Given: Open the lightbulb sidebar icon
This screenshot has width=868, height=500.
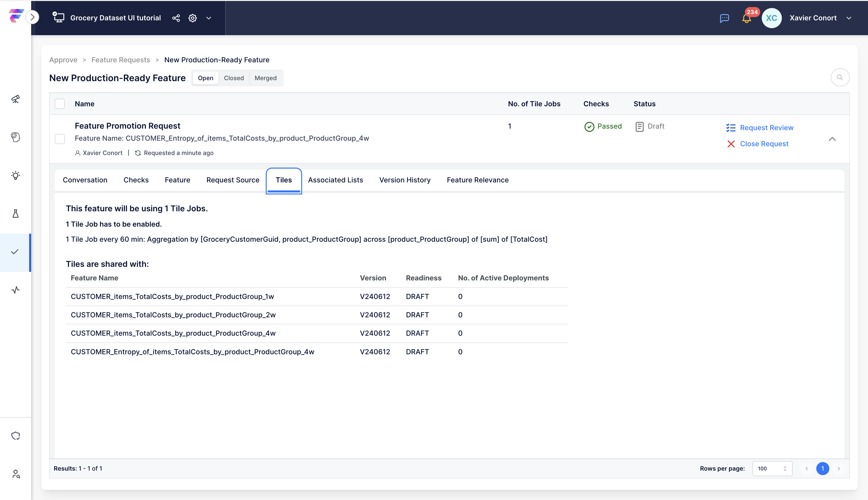Looking at the screenshot, I should (x=15, y=175).
